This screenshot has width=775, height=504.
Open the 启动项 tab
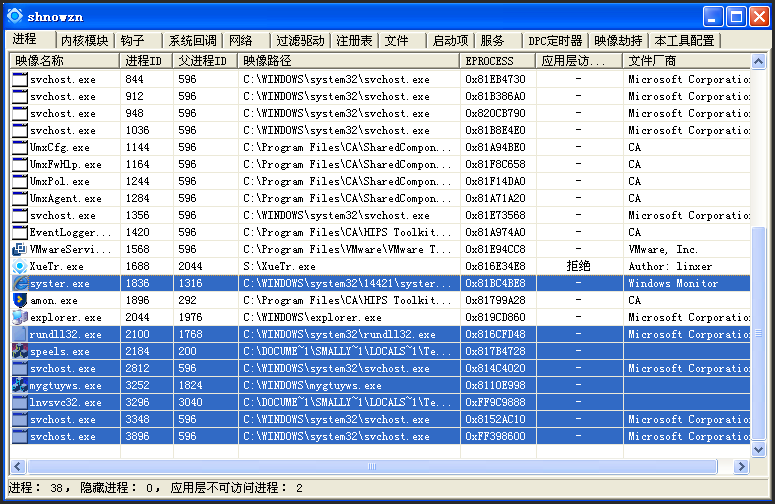pyautogui.click(x=450, y=41)
